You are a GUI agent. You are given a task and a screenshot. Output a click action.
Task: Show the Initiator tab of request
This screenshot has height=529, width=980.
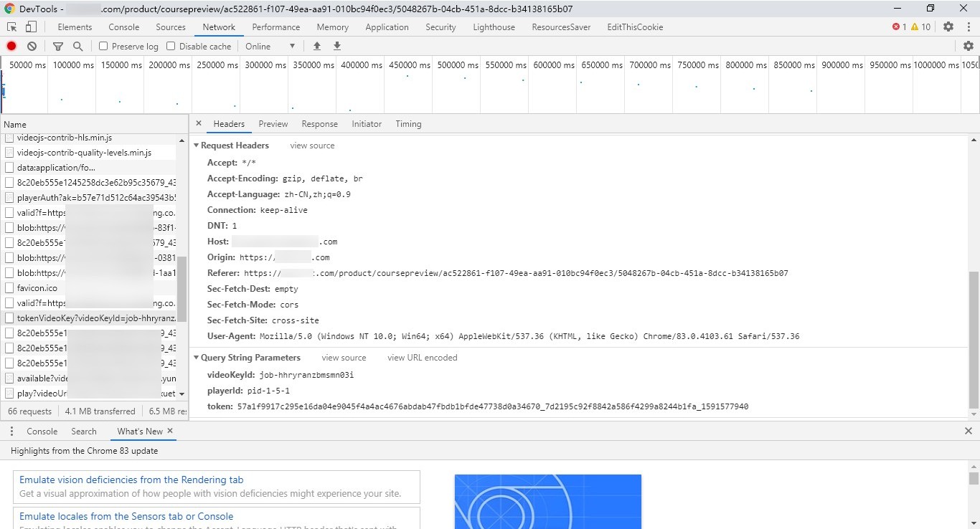coord(367,124)
